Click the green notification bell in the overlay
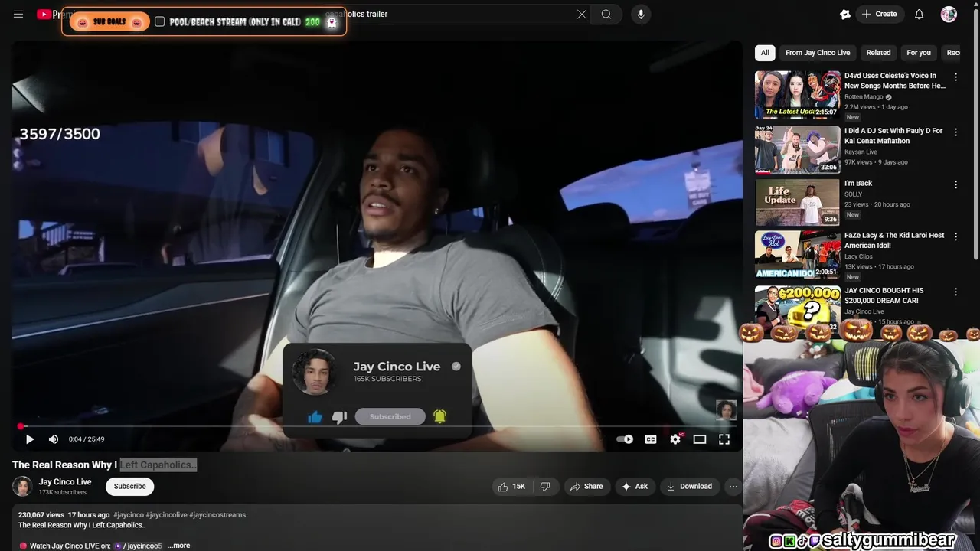Image resolution: width=980 pixels, height=551 pixels. tap(439, 416)
